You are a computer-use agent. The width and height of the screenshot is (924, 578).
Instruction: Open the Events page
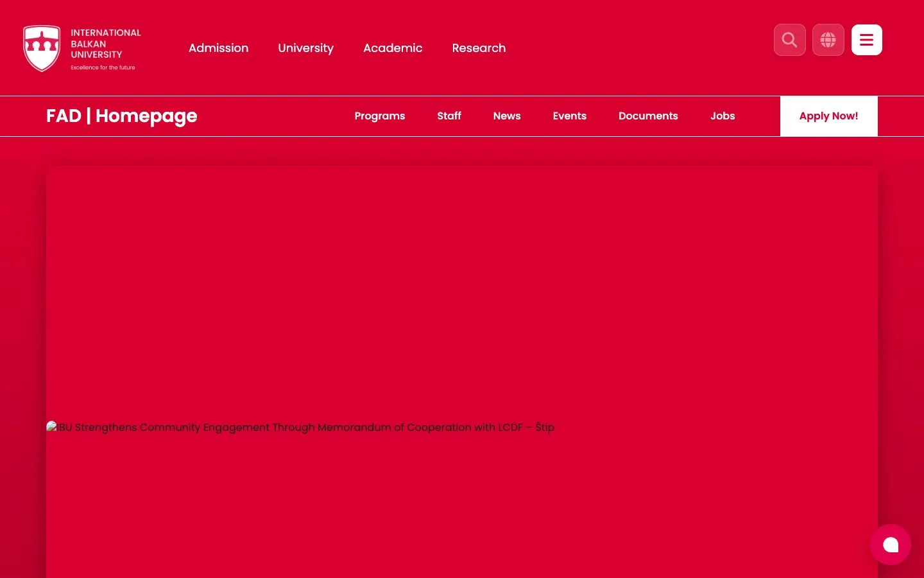point(570,116)
